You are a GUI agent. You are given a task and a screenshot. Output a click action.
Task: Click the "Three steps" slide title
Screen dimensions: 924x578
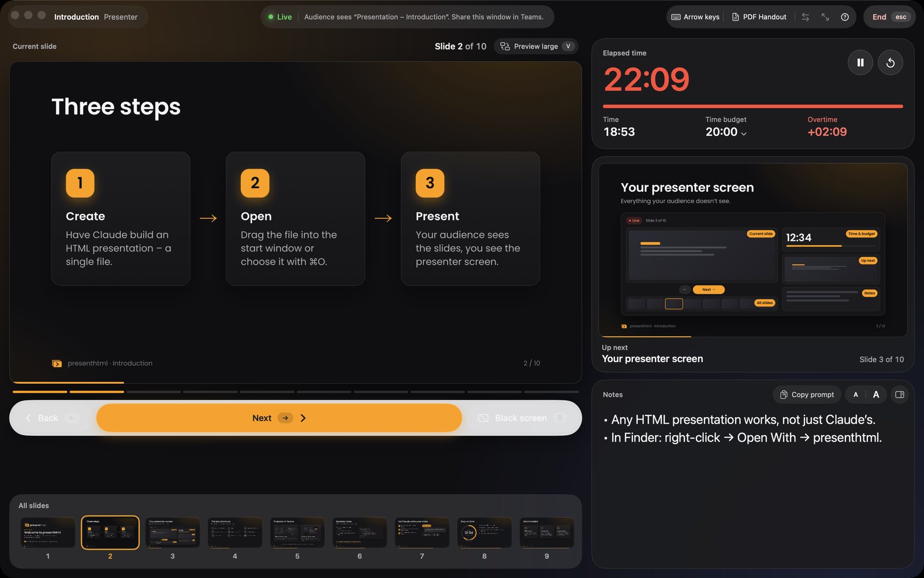[116, 107]
